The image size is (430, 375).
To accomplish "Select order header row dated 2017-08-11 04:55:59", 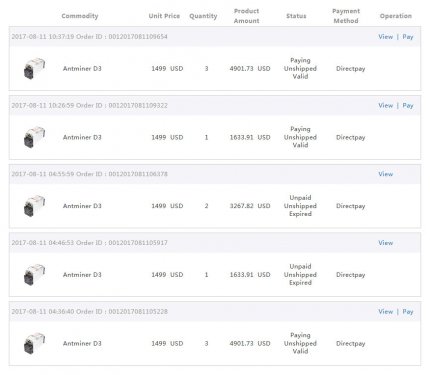I will (x=215, y=174).
